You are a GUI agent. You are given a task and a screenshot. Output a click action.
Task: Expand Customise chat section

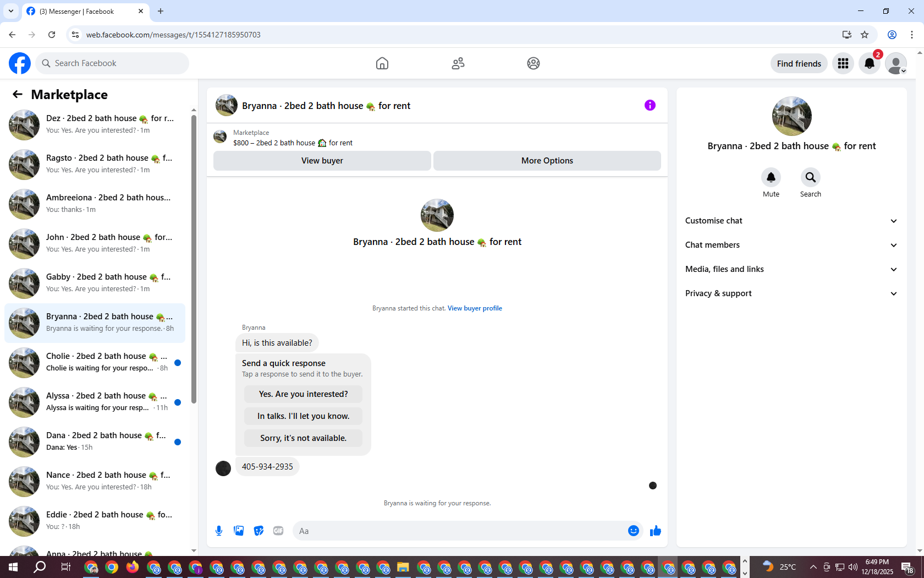791,221
